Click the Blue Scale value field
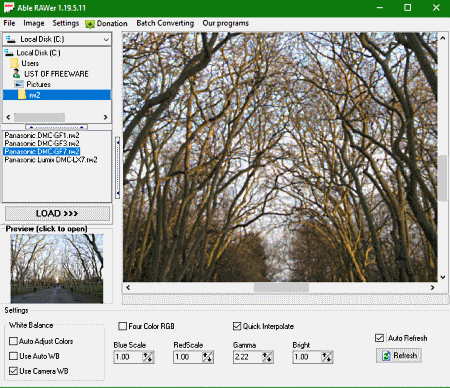The width and height of the screenshot is (450, 388). pyautogui.click(x=127, y=357)
